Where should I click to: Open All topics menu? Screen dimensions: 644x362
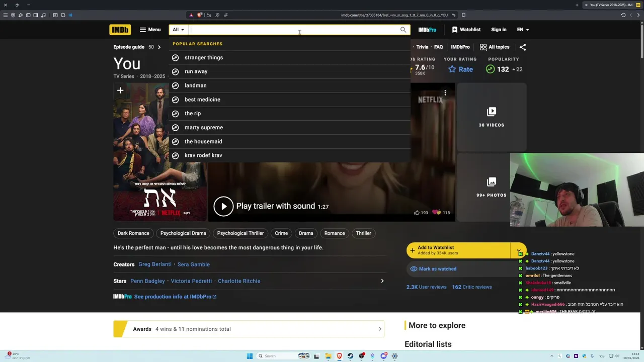(495, 47)
